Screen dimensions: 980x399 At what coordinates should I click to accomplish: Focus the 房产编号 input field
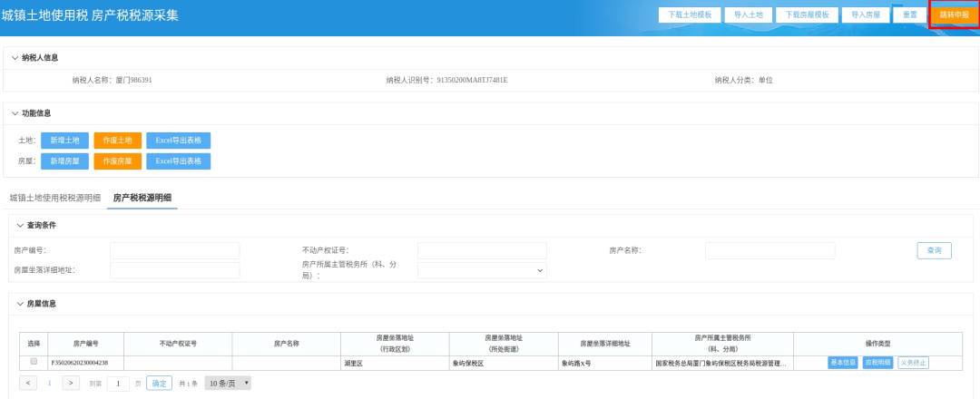pyautogui.click(x=175, y=251)
